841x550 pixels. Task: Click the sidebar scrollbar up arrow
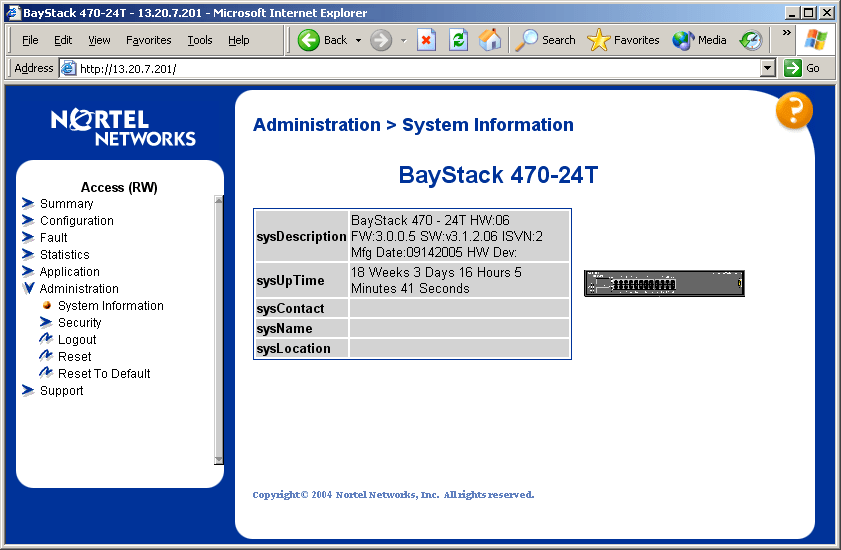pyautogui.click(x=218, y=200)
